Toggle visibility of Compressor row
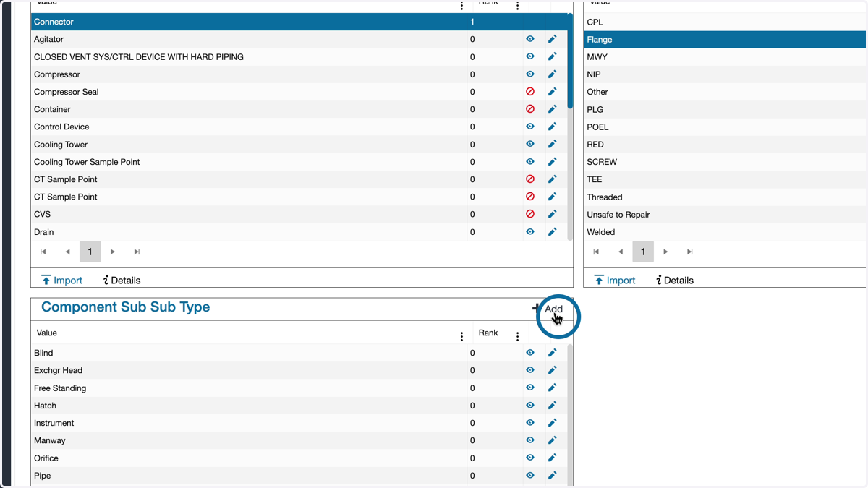This screenshot has height=488, width=868. pyautogui.click(x=530, y=74)
